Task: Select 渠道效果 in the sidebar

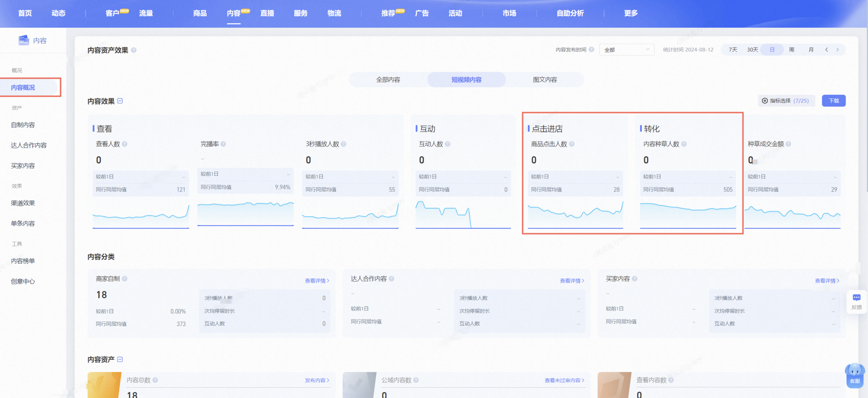Action: pos(23,203)
